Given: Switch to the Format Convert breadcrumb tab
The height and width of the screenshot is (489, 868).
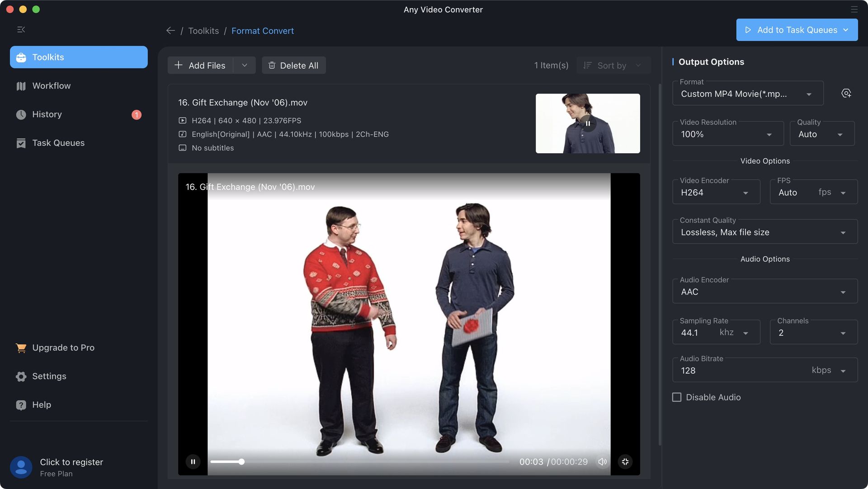Looking at the screenshot, I should [263, 30].
